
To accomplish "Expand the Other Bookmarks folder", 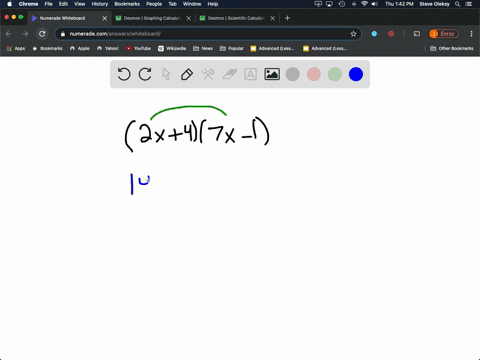I will click(452, 48).
